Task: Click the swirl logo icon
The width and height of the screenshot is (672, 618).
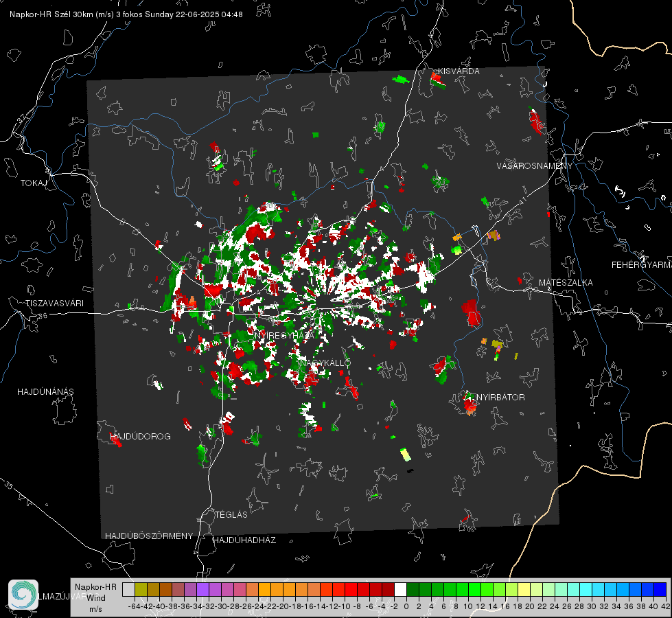Action: point(23,595)
